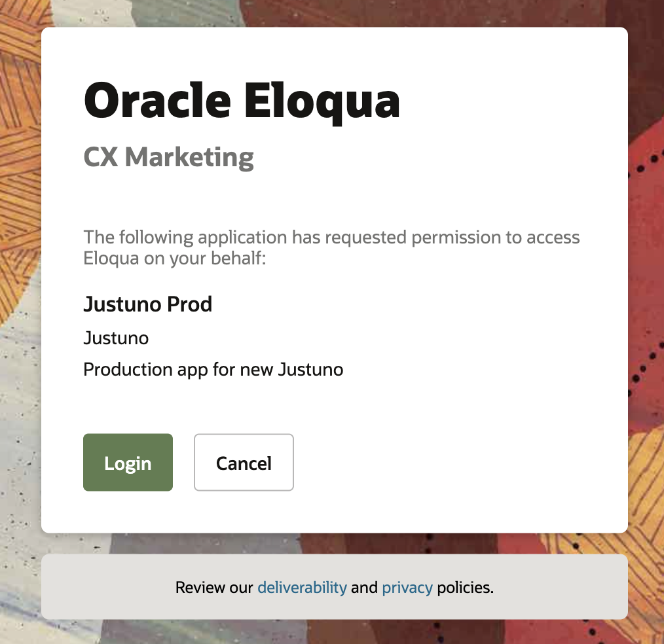664x644 pixels.
Task: Click the "Review our" footer text
Action: pyautogui.click(x=214, y=587)
